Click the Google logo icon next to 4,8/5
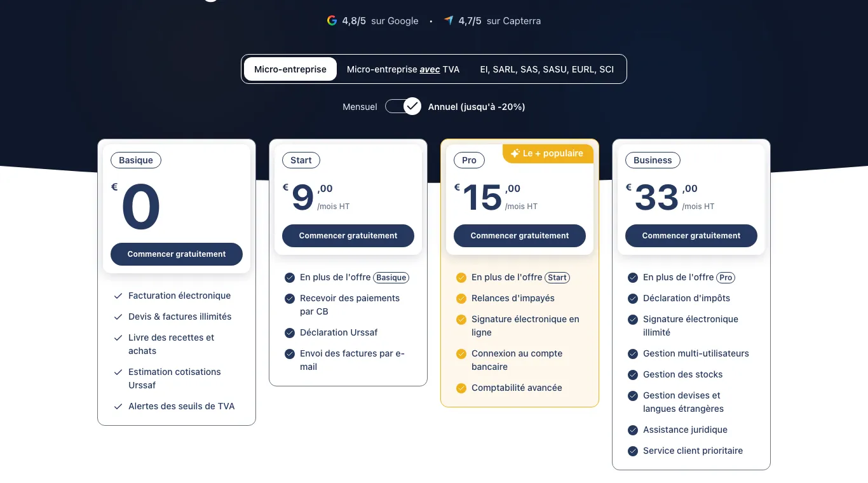This screenshot has width=868, height=483. 332,20
